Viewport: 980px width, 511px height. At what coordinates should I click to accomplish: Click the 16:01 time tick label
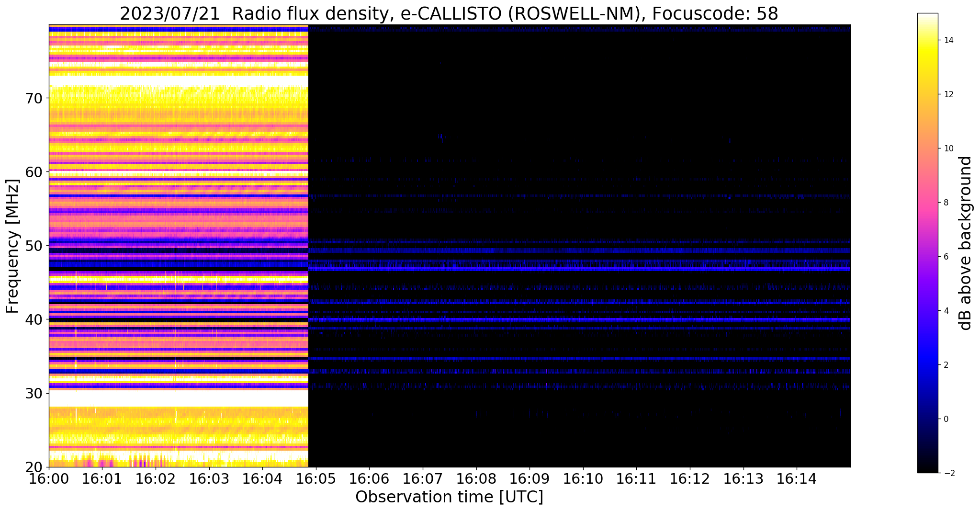tap(102, 478)
